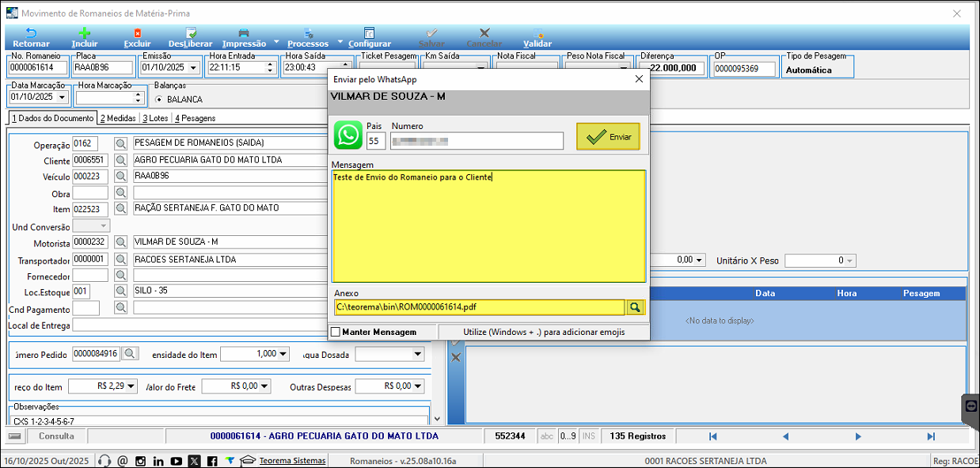Search Transportador with magnifier icon
This screenshot has height=468, width=980.
[x=121, y=259]
